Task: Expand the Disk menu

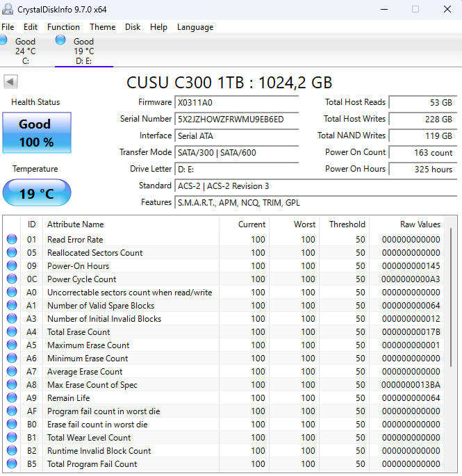Action: click(x=133, y=27)
